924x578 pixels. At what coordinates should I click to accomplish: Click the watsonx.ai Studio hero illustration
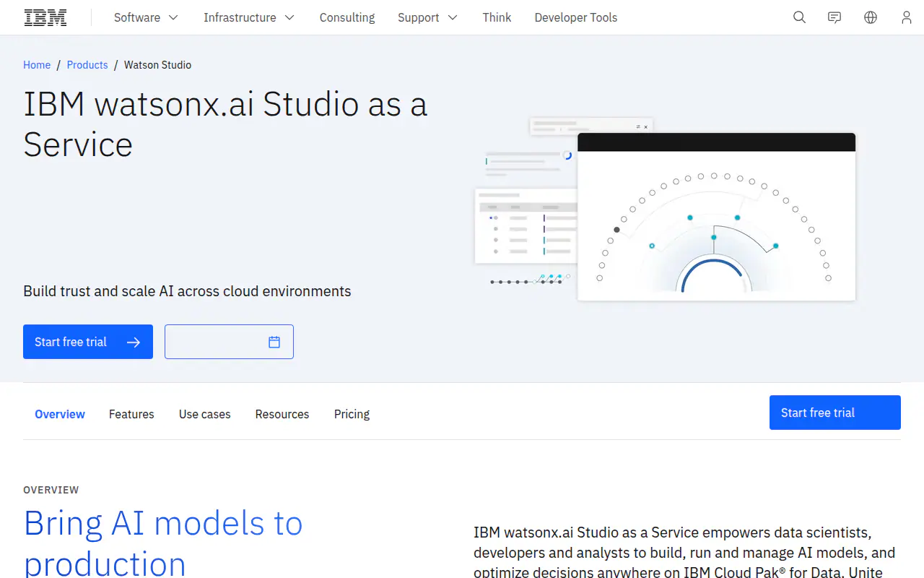click(x=665, y=210)
